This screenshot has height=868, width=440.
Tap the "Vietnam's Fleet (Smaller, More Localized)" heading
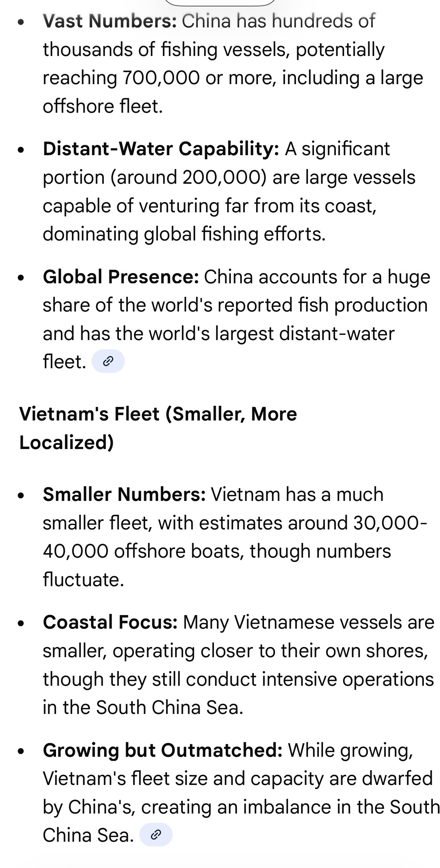pos(158,428)
